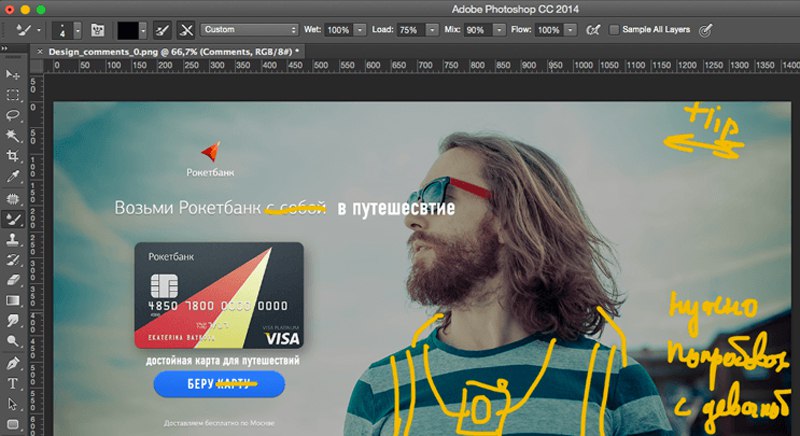Select the Lasso tool
This screenshot has height=436, width=800.
point(13,115)
